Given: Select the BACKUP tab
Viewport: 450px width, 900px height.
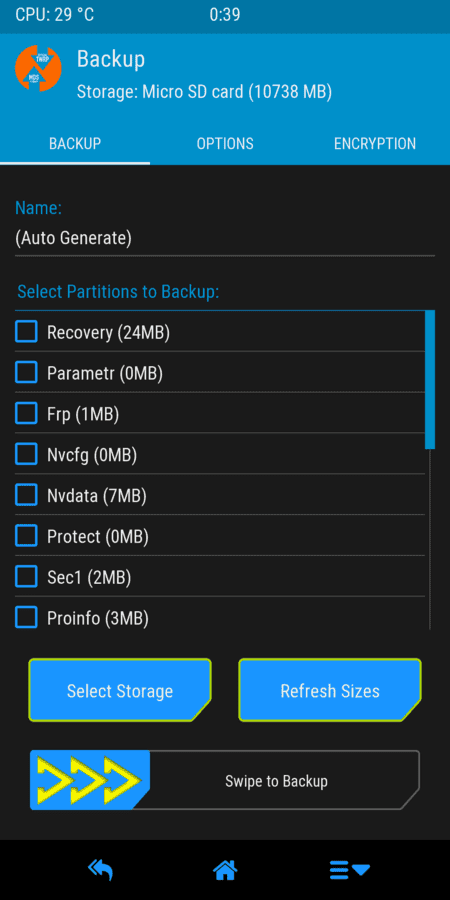Looking at the screenshot, I should [x=75, y=143].
